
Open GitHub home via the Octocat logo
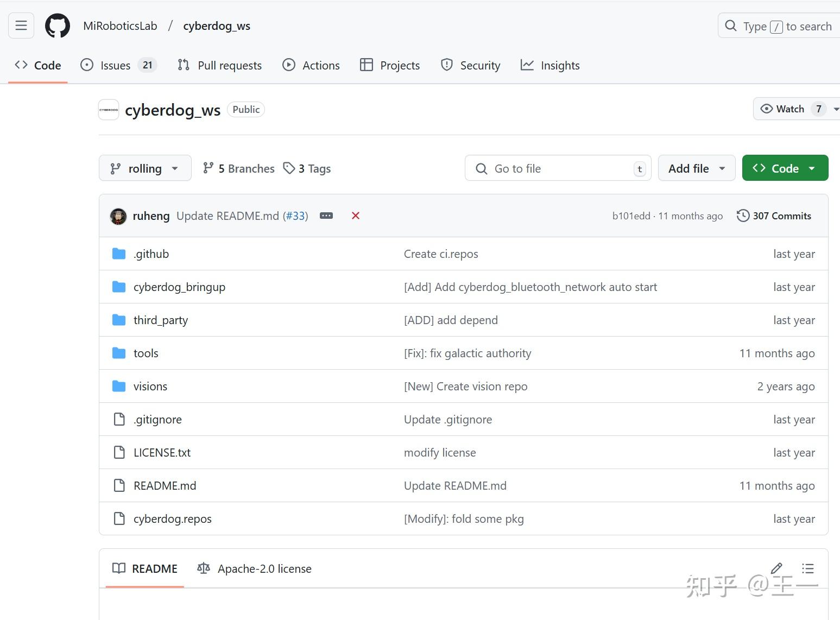tap(57, 25)
